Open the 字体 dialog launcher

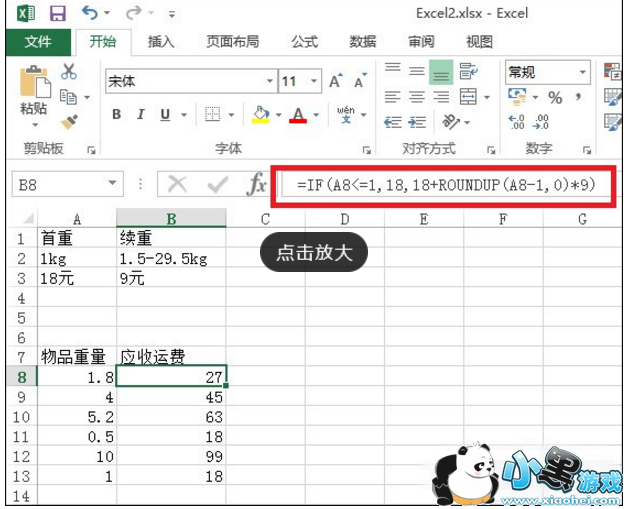tap(367, 150)
